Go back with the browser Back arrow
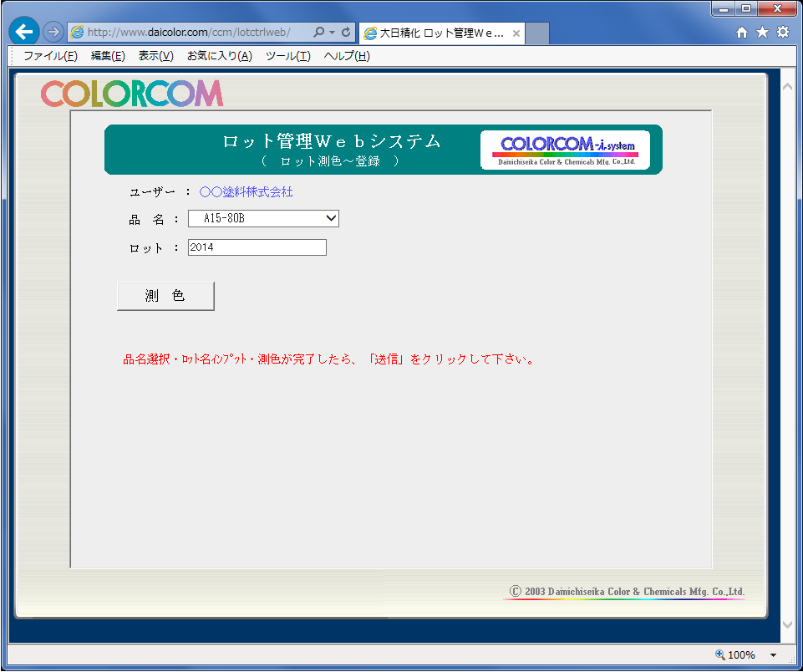Viewport: 803px width, 672px height. point(23,32)
